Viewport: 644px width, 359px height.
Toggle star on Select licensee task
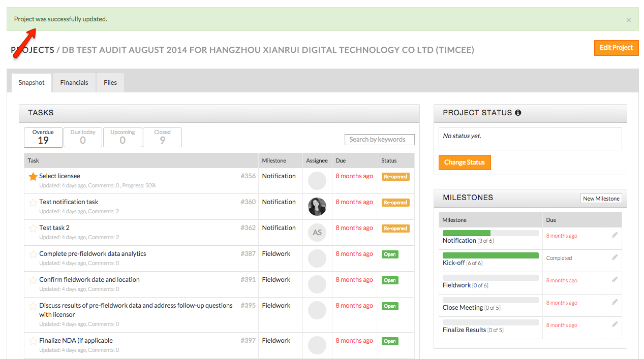33,176
